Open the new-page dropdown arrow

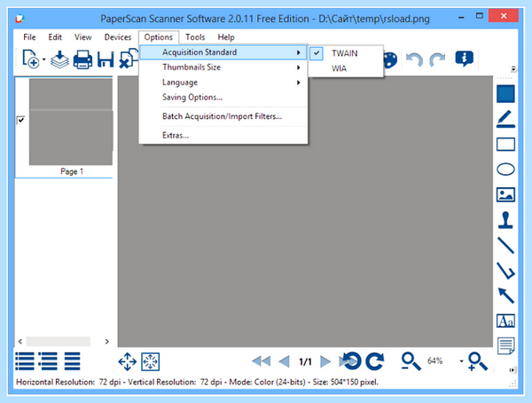43,59
